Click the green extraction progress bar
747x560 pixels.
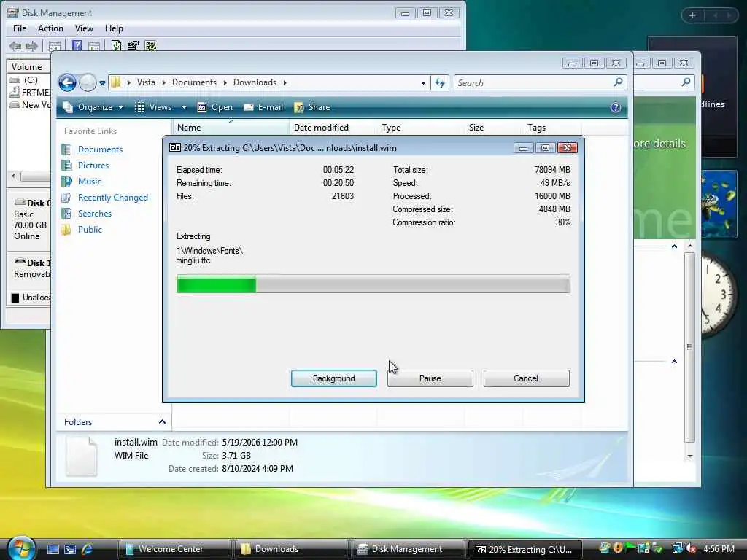pos(373,284)
